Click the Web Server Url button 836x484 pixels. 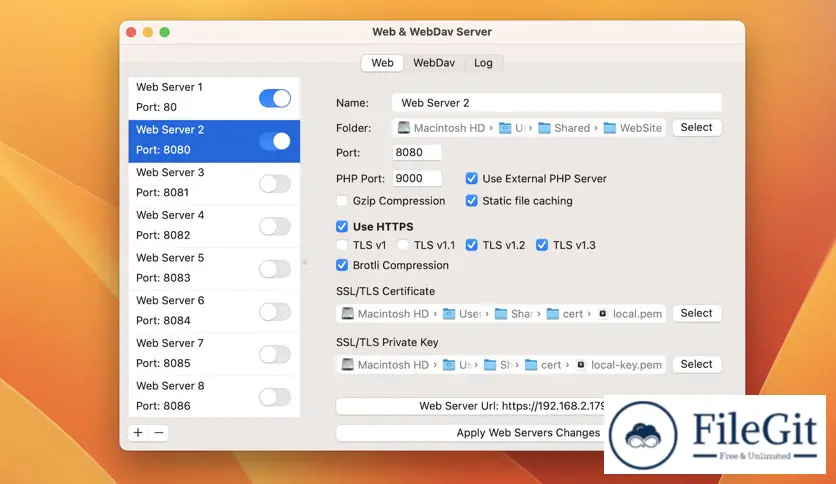tap(472, 406)
